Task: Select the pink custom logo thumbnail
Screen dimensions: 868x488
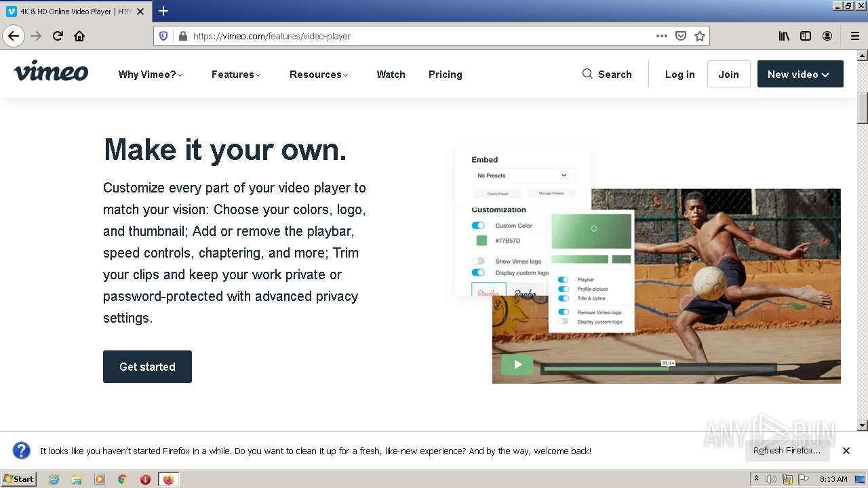Action: click(x=488, y=290)
